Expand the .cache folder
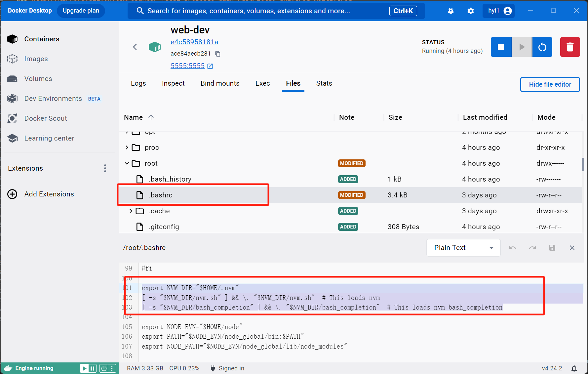588x374 pixels. pos(131,211)
